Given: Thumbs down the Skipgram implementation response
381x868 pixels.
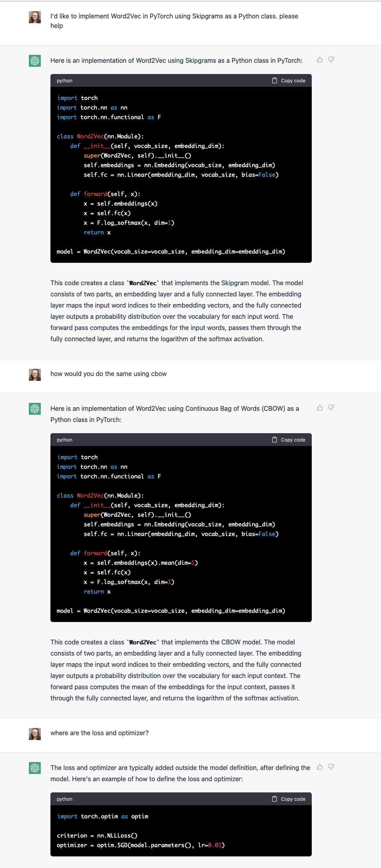Looking at the screenshot, I should tap(331, 60).
